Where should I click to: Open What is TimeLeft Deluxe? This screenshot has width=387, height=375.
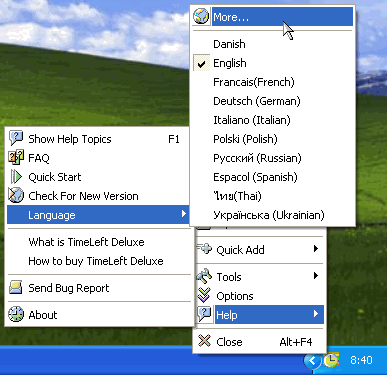[99, 242]
